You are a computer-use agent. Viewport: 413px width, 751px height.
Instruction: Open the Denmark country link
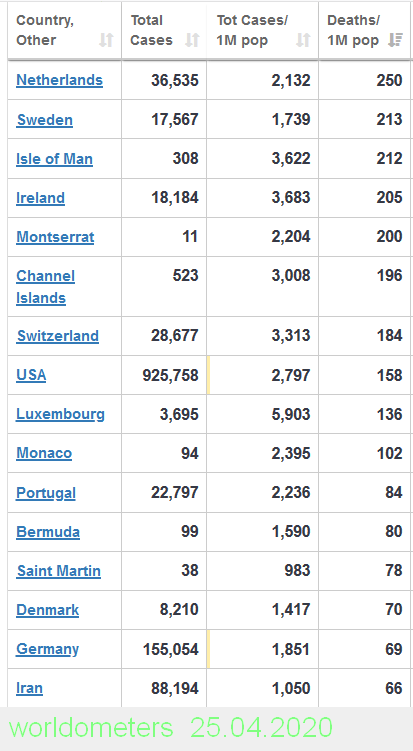[x=47, y=610]
